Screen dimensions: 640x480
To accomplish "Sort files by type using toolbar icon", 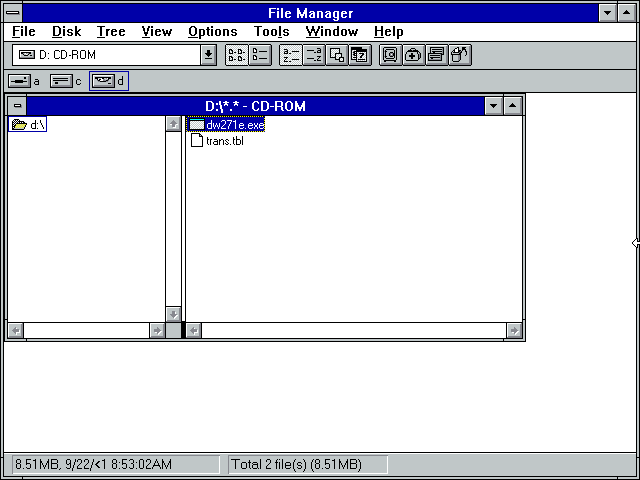I will pos(313,55).
